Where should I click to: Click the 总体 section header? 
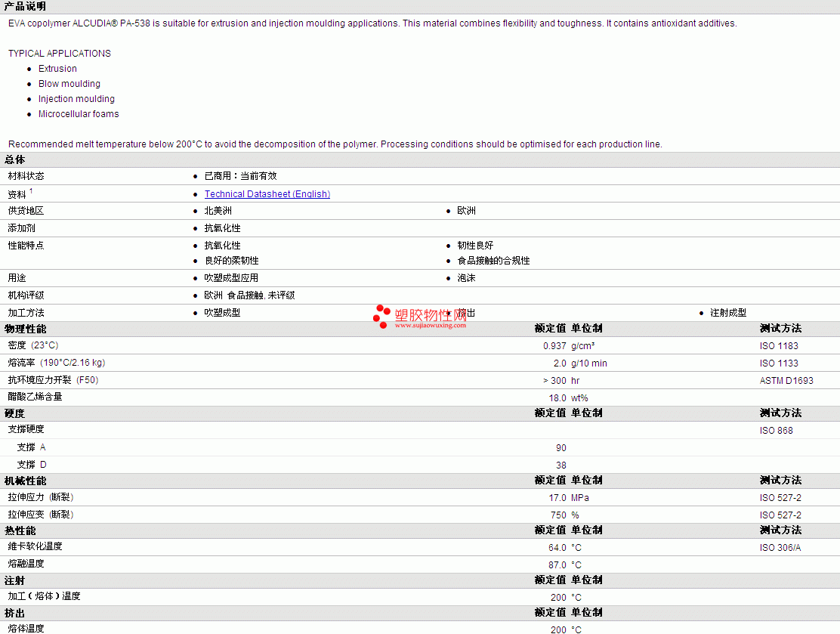[x=15, y=159]
